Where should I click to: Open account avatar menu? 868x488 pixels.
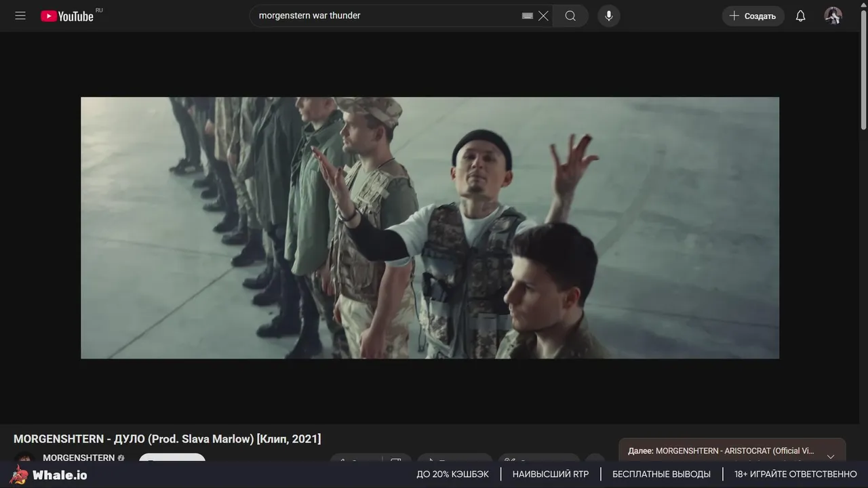833,16
